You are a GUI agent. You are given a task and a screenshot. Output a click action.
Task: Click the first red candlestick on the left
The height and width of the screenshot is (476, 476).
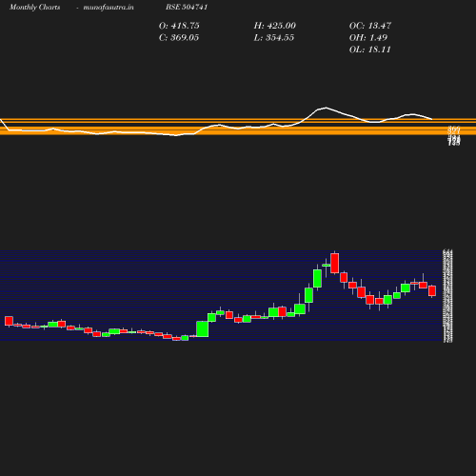(x=9, y=321)
